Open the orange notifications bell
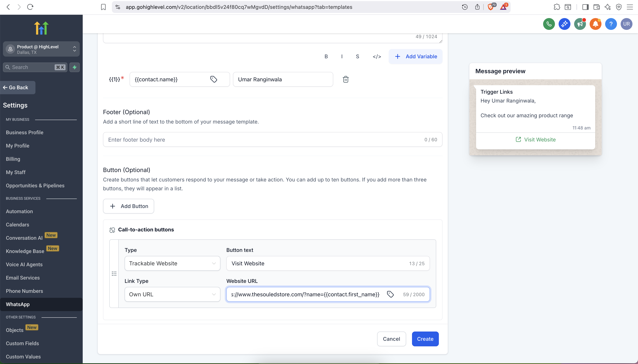Viewport: 638px width, 364px height. [595, 24]
